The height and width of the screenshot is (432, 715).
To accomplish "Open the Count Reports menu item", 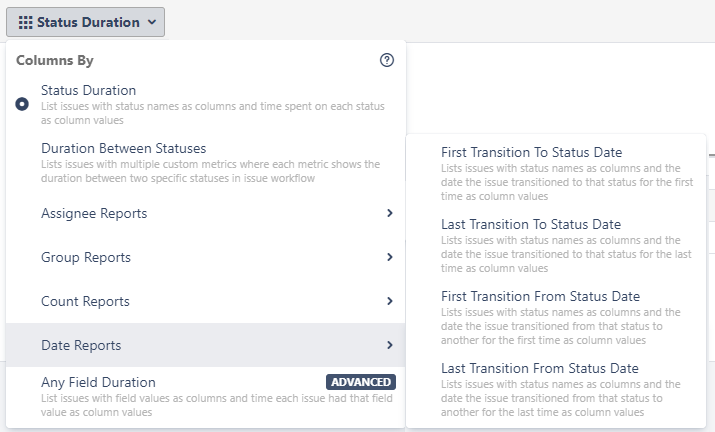I will [x=86, y=301].
